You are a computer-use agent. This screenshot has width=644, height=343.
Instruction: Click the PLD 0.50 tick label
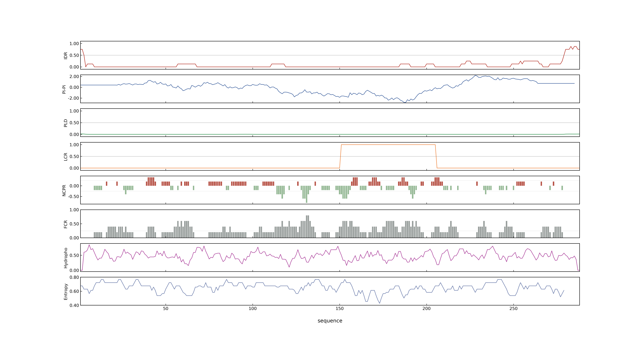(74, 123)
